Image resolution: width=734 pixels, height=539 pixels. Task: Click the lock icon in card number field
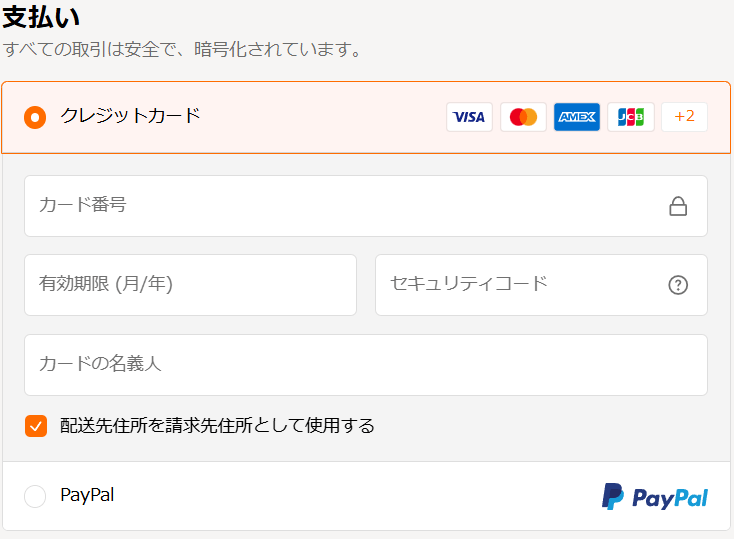(678, 207)
